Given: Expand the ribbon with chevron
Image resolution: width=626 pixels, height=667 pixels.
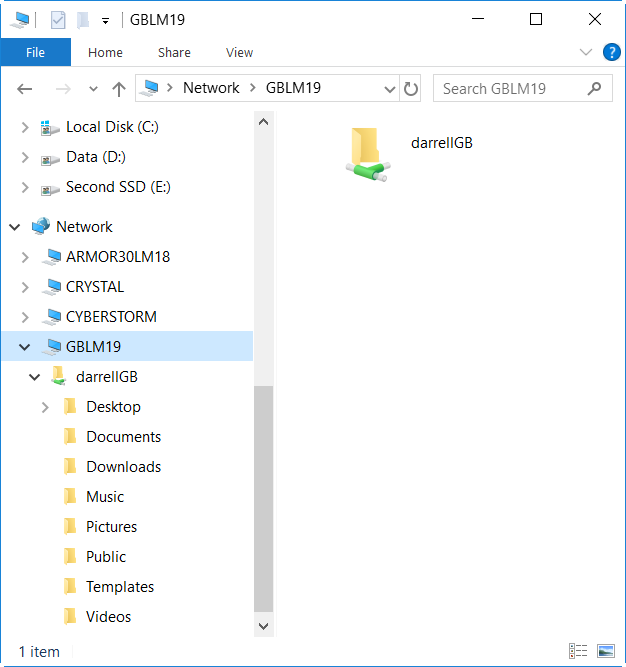Looking at the screenshot, I should click(586, 52).
